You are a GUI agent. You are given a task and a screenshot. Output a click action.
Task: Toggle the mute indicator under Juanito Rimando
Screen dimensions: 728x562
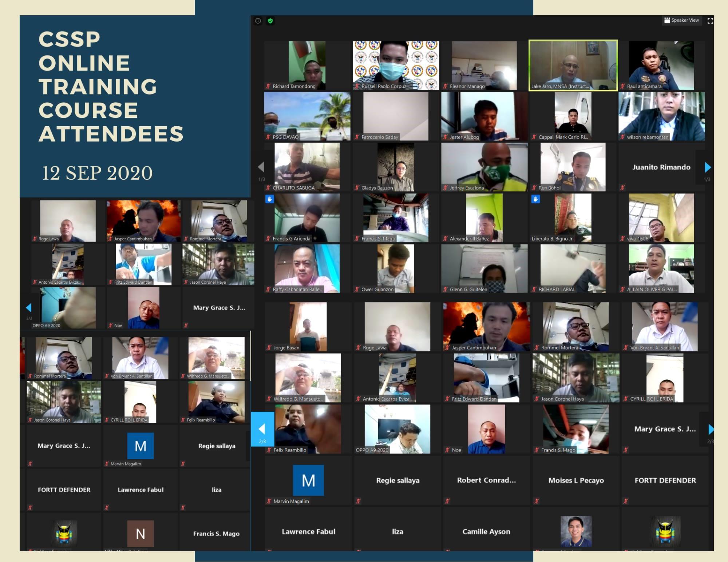[x=622, y=188]
